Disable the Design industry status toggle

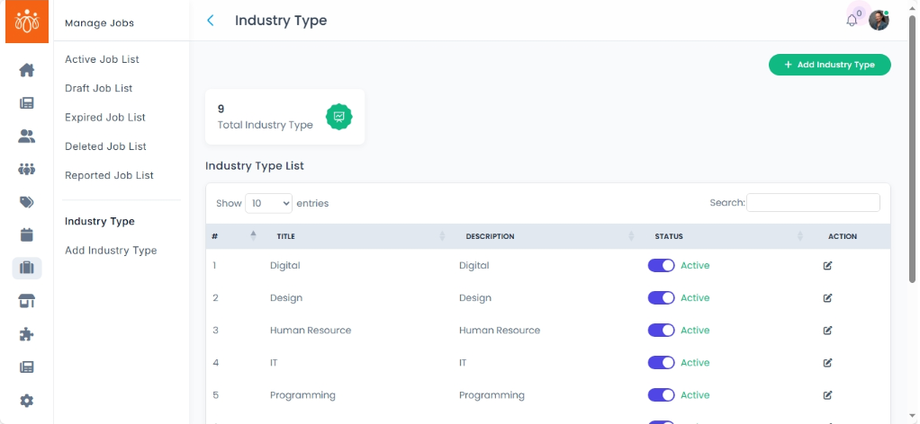click(x=661, y=298)
